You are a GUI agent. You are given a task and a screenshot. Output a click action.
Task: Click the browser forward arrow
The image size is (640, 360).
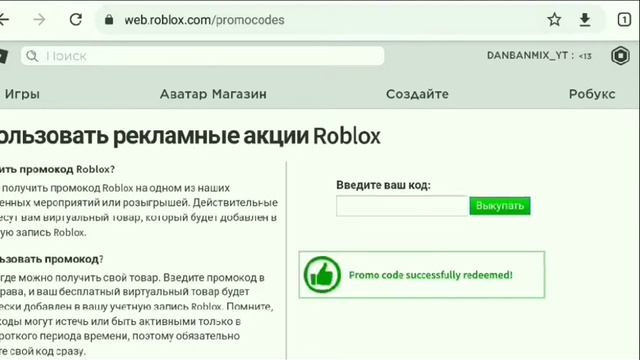pos(39,19)
